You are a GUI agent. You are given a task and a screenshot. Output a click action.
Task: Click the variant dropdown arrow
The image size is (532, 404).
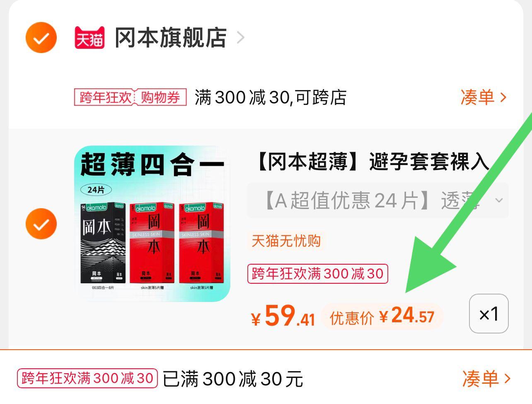(x=499, y=201)
